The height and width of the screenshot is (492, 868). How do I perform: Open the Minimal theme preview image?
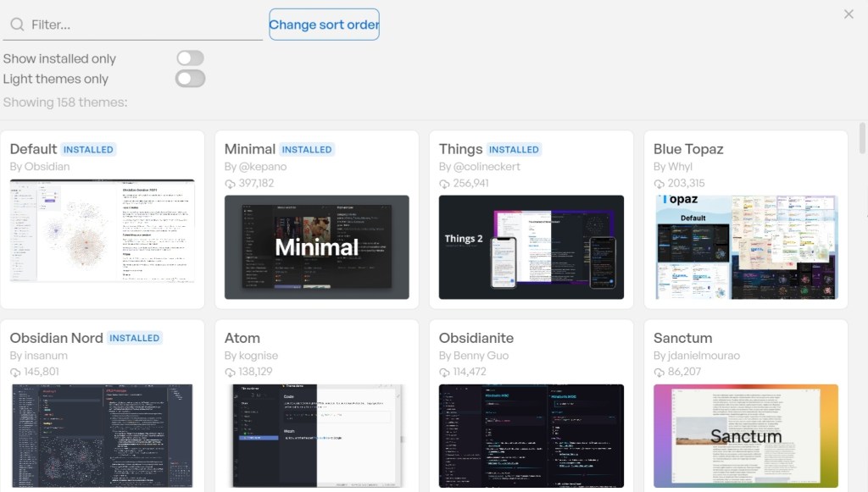click(x=316, y=247)
